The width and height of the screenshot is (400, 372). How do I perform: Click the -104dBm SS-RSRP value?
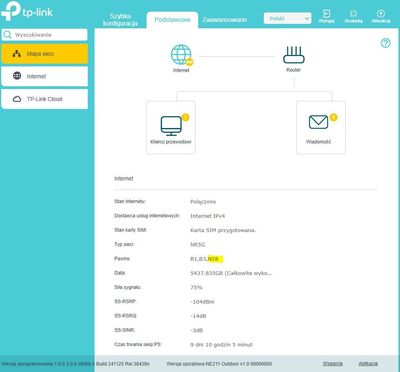click(202, 302)
